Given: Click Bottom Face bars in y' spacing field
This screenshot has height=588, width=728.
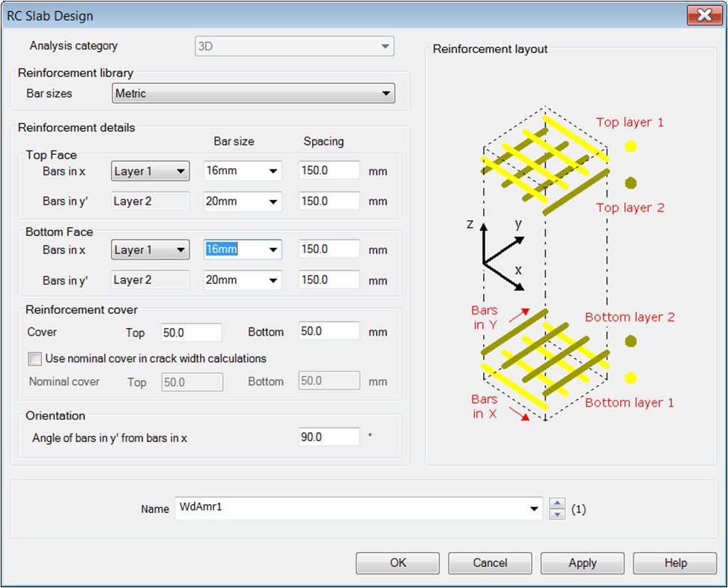Looking at the screenshot, I should [329, 280].
